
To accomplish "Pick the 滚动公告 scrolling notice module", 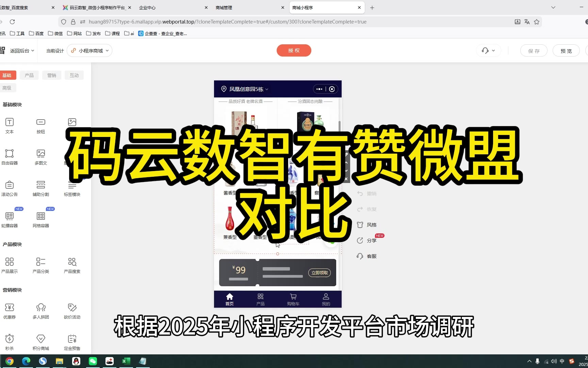I will coord(10,188).
